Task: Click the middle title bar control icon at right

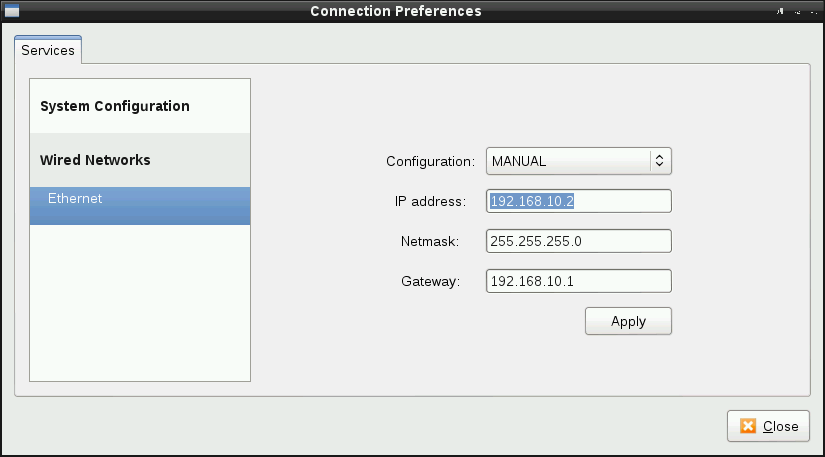Action: click(798, 12)
